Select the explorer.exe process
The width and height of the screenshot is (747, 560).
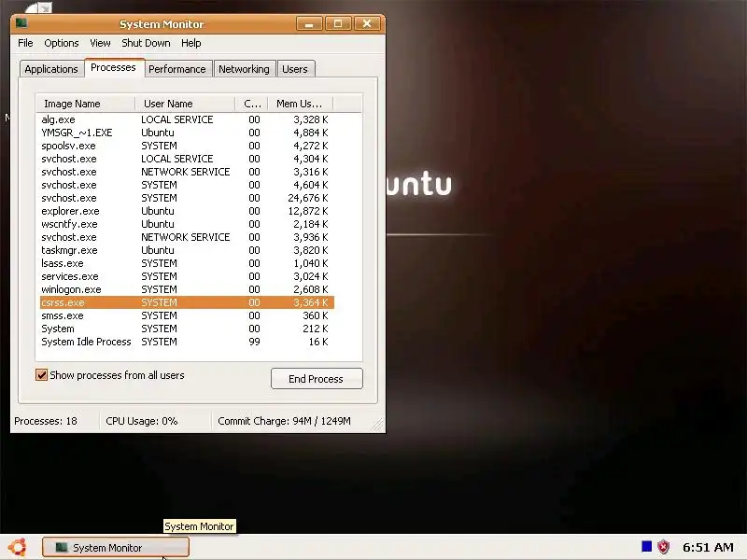pyautogui.click(x=187, y=211)
